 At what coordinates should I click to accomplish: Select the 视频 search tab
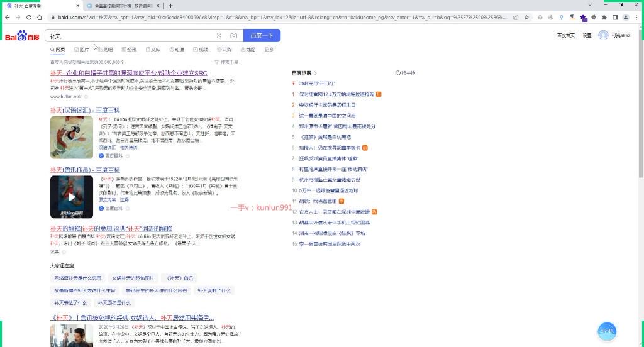coord(201,49)
